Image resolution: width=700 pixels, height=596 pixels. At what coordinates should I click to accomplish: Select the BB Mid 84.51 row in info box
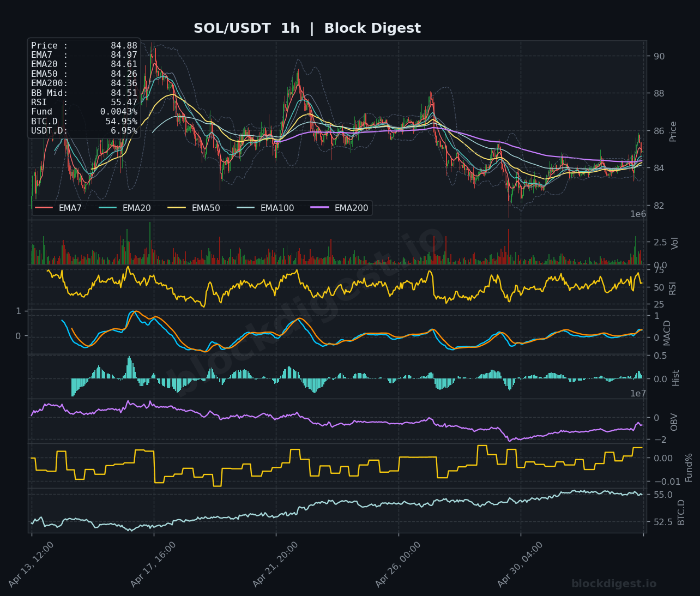click(x=84, y=93)
